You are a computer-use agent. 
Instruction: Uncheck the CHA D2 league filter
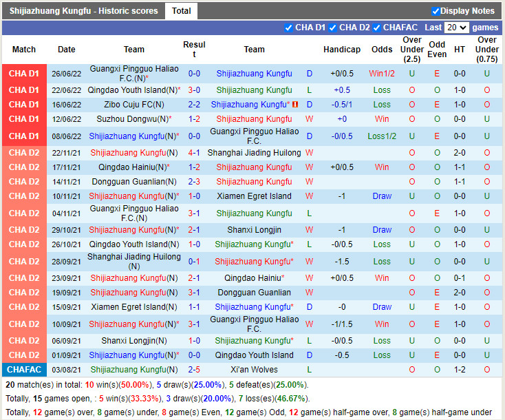click(333, 28)
